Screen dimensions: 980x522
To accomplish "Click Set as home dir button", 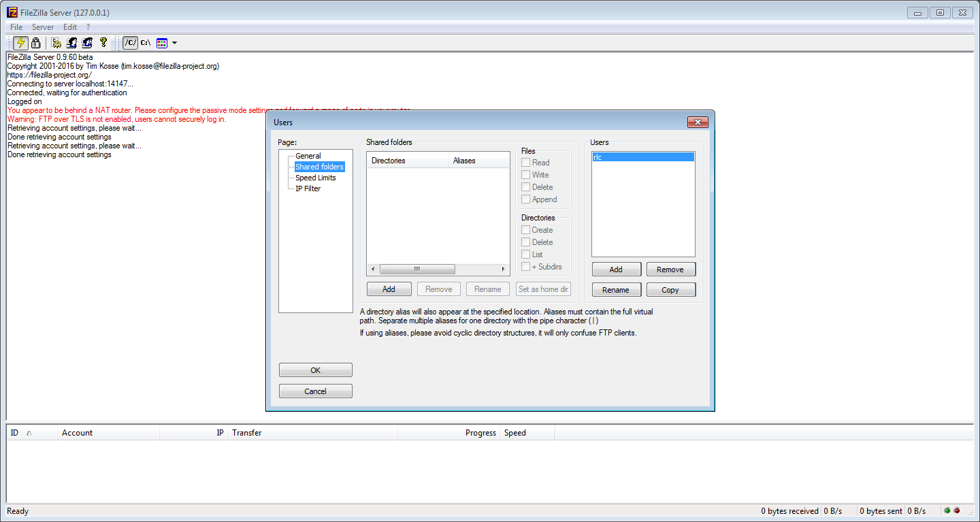I will click(543, 289).
